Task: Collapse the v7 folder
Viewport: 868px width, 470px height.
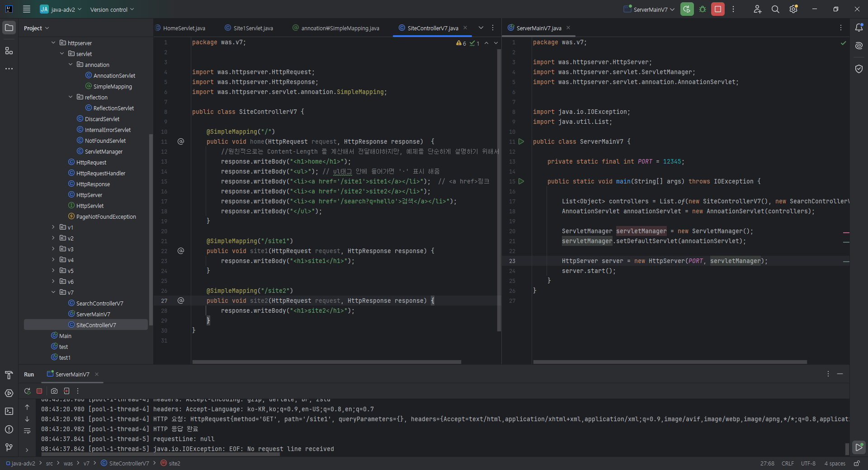Action: (x=53, y=292)
